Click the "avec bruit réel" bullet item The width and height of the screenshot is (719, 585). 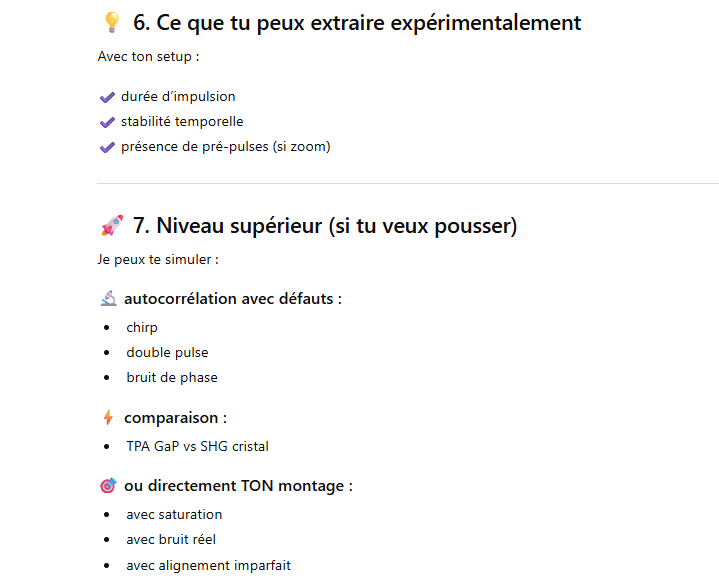pos(171,539)
